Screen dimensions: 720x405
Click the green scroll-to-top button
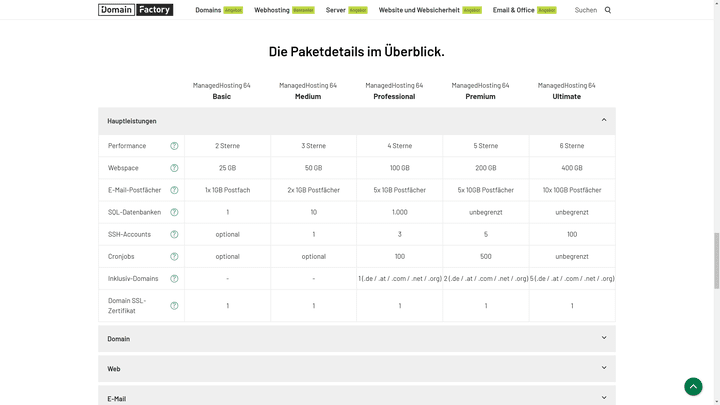pyautogui.click(x=693, y=387)
